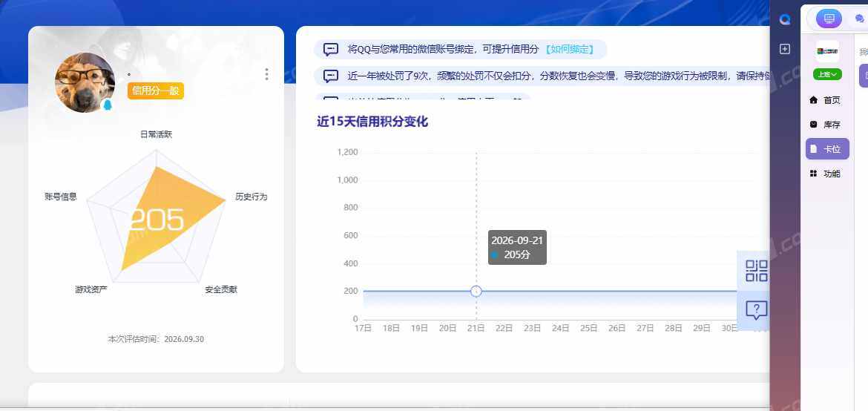Open 库存 in right window menu
This screenshot has height=411, width=868.
827,125
